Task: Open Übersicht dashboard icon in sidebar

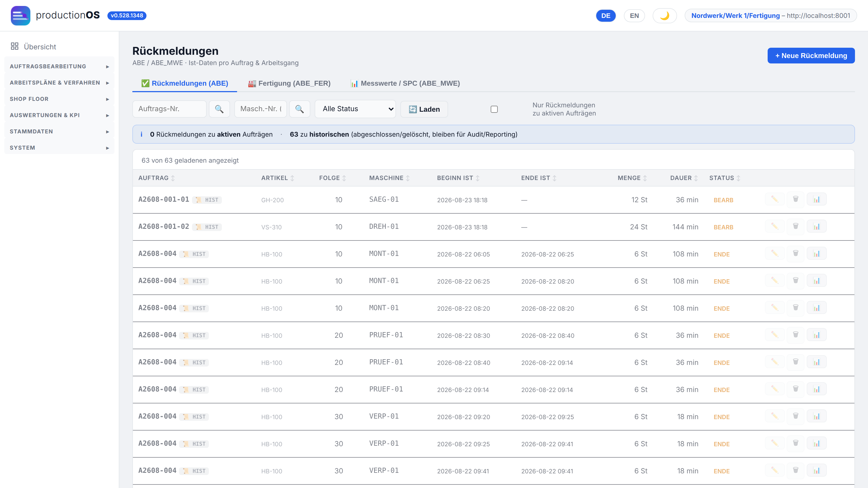Action: 14,46
